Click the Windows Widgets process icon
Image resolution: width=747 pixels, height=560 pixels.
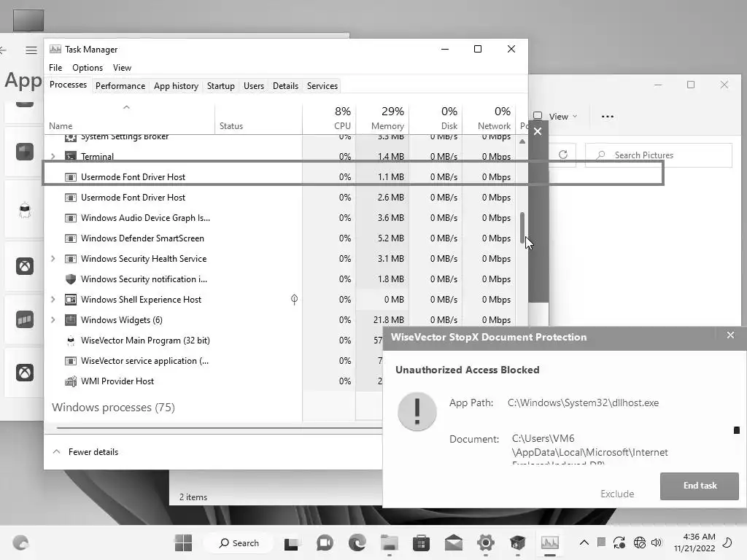point(71,320)
